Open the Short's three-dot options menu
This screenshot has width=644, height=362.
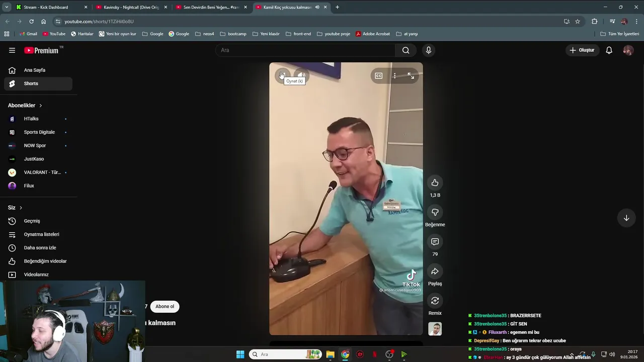tap(394, 76)
